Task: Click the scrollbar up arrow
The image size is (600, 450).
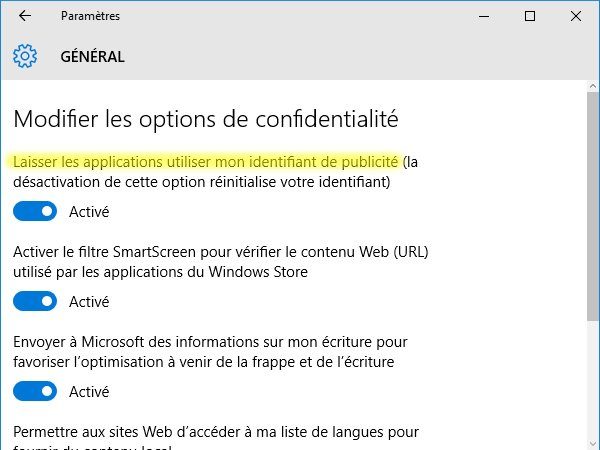Action: click(593, 86)
